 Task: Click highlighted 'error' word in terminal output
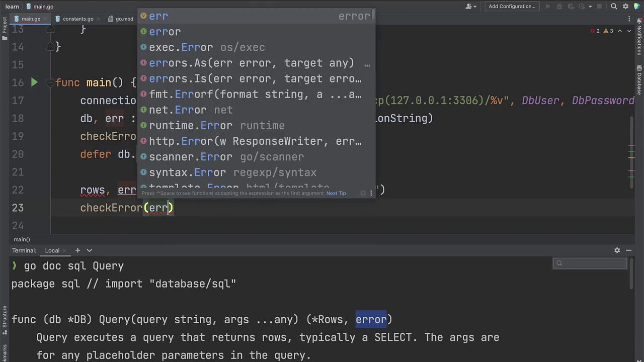click(371, 320)
